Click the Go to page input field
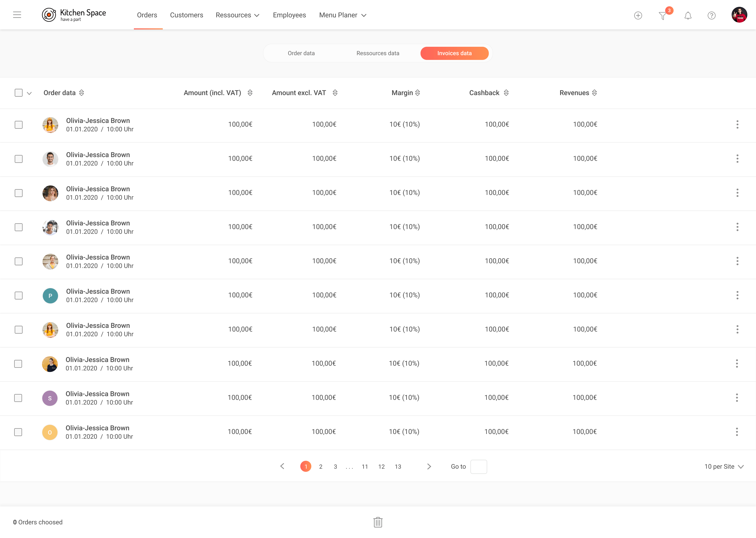The height and width of the screenshot is (538, 756). point(478,467)
